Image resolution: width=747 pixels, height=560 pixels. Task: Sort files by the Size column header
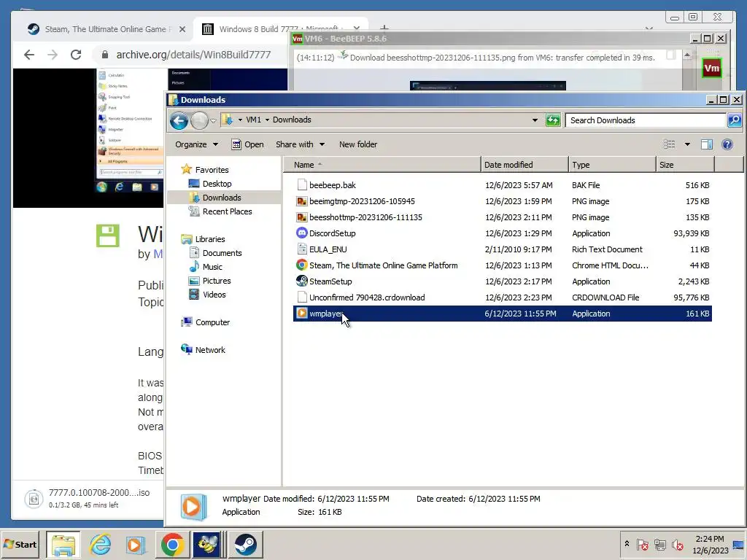[x=685, y=165]
